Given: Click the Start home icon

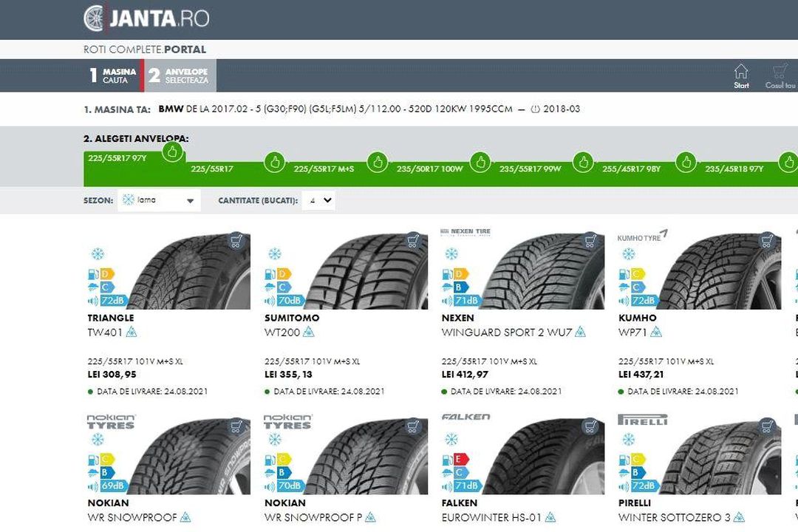Looking at the screenshot, I should (x=741, y=75).
